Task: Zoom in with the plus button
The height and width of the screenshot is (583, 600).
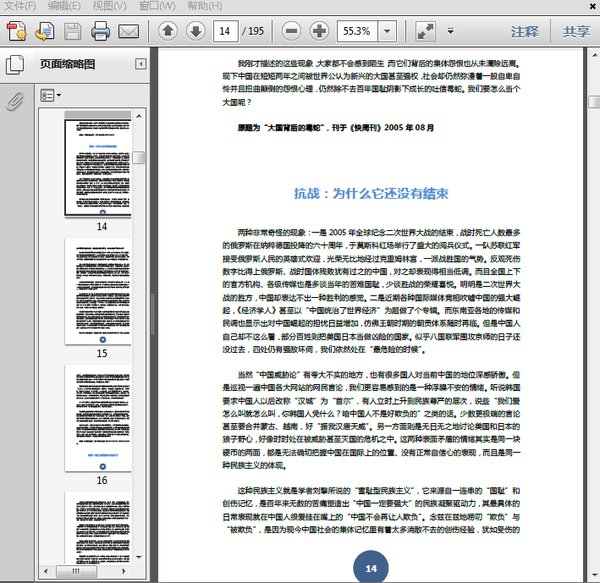Action: coord(318,31)
